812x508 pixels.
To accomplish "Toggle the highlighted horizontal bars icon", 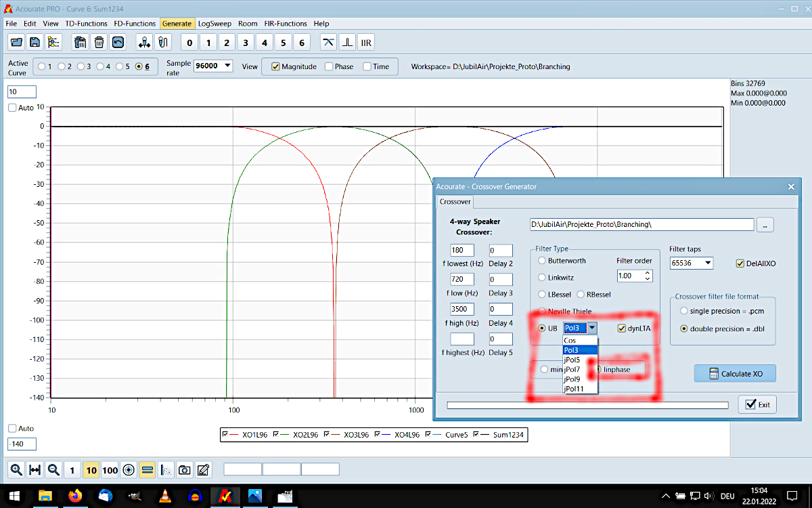I will [148, 469].
